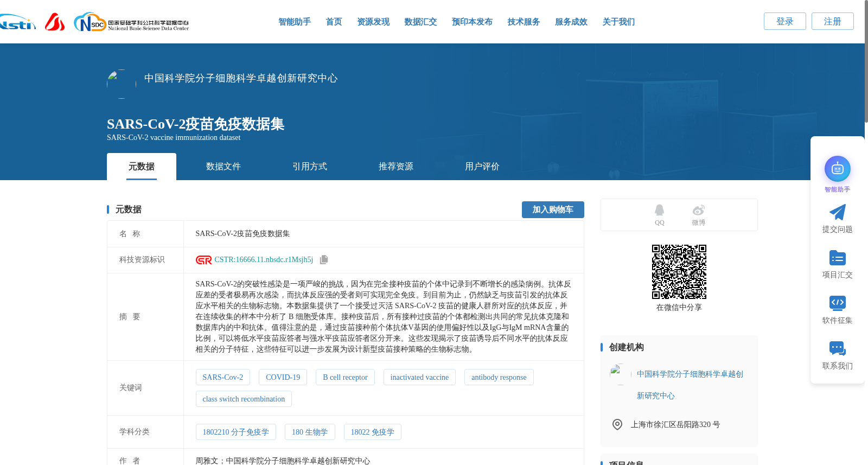The image size is (868, 465).
Task: Switch to the 推荐资源 tab
Action: coord(396,167)
